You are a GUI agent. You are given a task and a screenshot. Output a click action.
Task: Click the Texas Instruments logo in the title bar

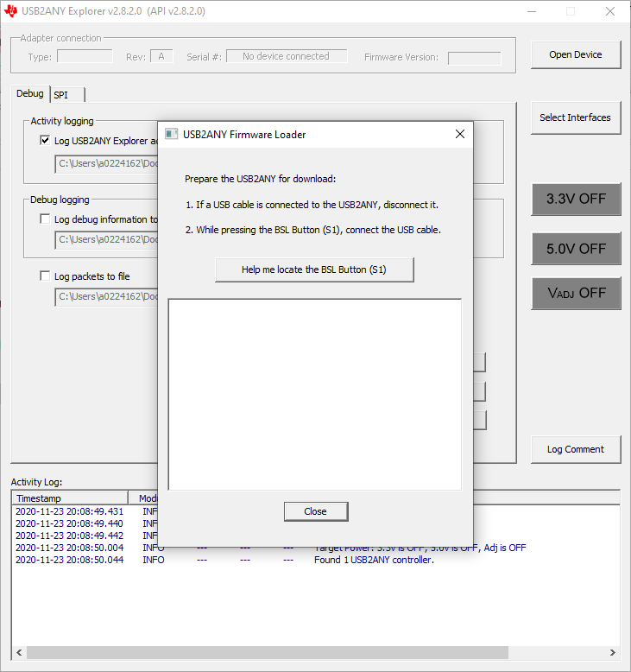click(10, 11)
